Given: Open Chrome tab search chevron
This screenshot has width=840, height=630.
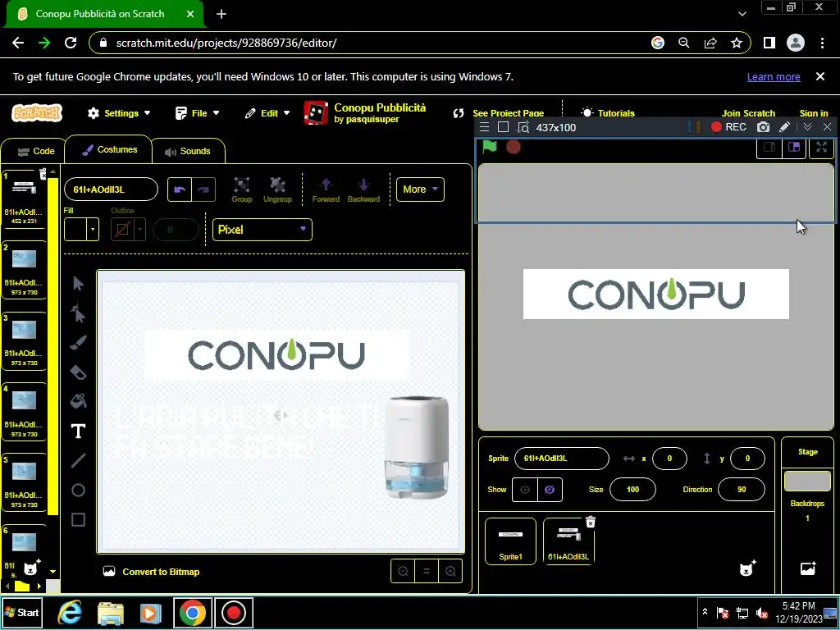Looking at the screenshot, I should coord(742,14).
